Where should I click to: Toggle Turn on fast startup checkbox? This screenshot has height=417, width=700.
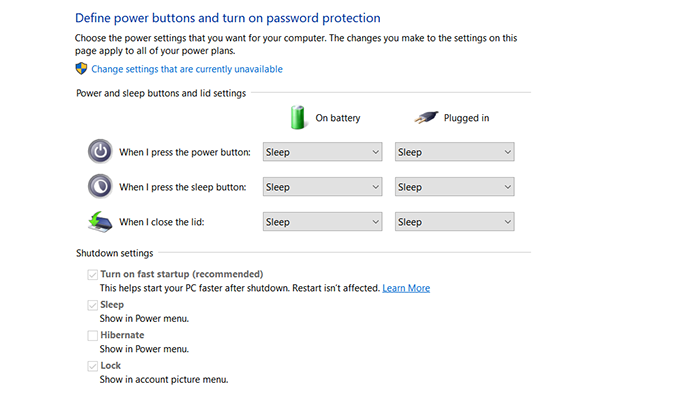[93, 274]
